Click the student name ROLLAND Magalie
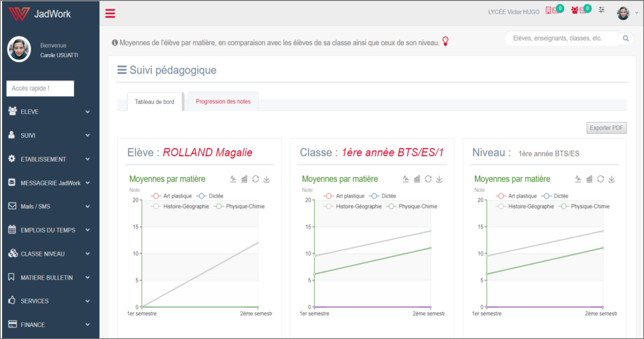Viewport: 644px width, 339px height. click(x=207, y=153)
